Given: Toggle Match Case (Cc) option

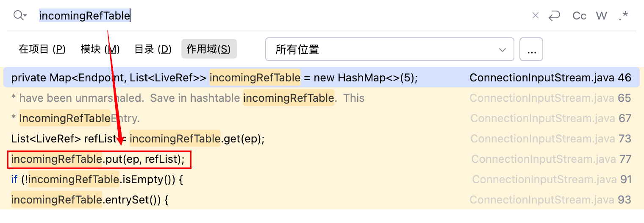Looking at the screenshot, I should 579,16.
